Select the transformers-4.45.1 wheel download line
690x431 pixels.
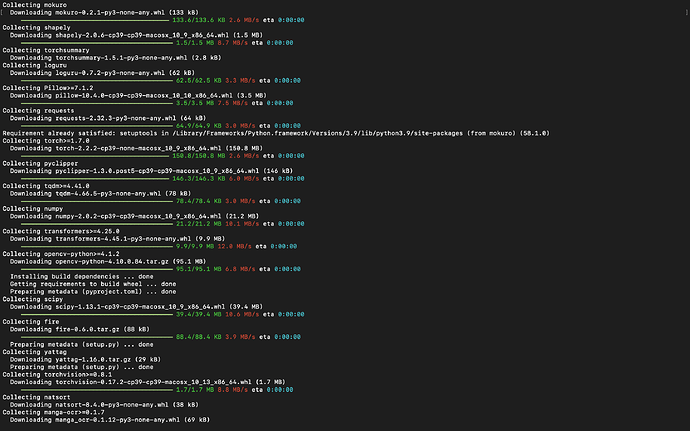pyautogui.click(x=117, y=239)
